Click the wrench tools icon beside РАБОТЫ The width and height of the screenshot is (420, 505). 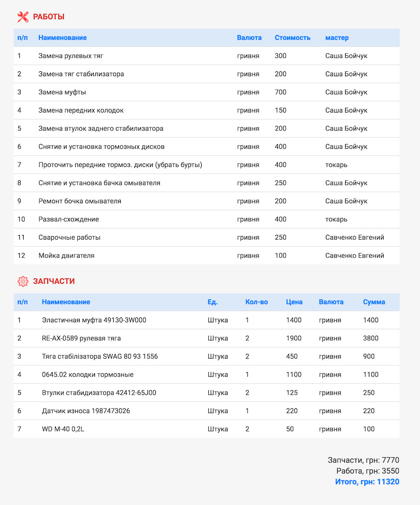click(23, 17)
